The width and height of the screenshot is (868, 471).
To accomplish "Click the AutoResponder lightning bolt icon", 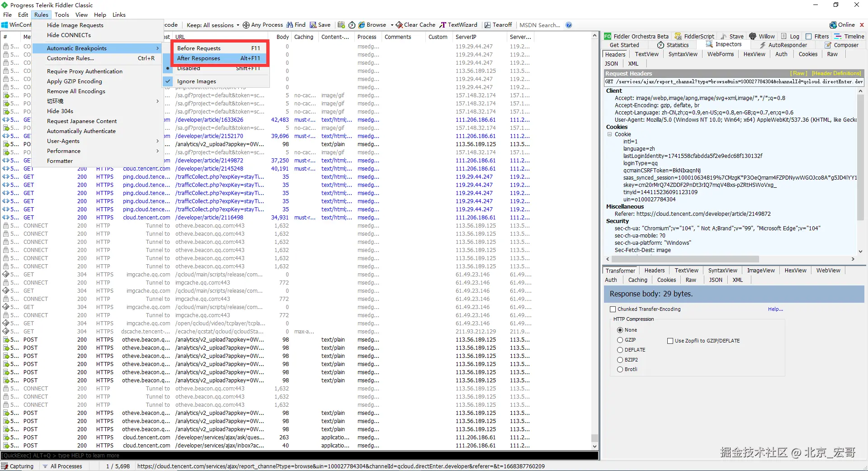I will 763,45.
